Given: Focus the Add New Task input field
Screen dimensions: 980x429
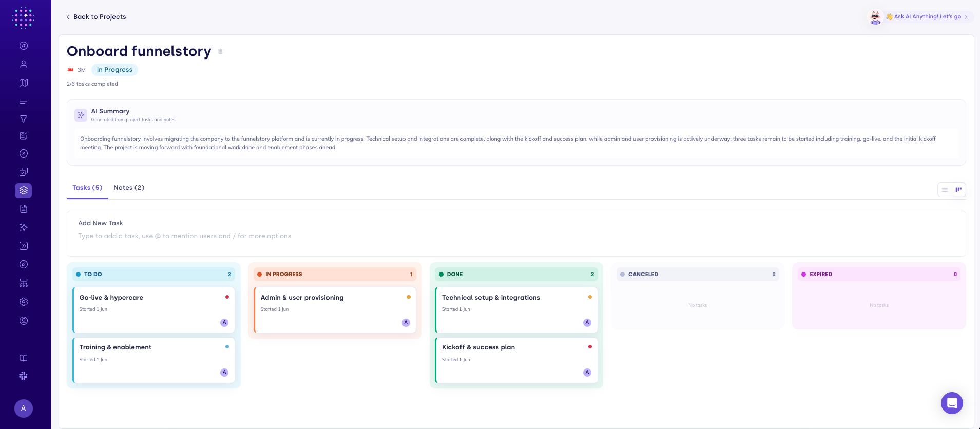Looking at the screenshot, I should 516,233.
